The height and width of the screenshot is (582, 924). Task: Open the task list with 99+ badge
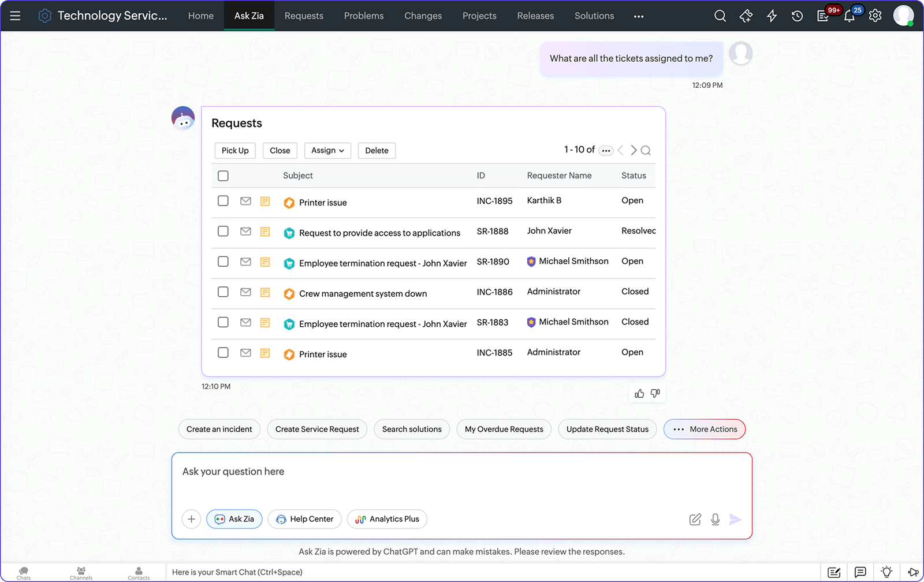click(824, 16)
